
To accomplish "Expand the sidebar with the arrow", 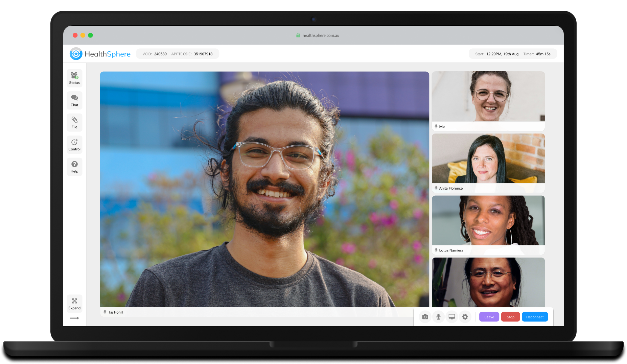I will click(x=74, y=318).
